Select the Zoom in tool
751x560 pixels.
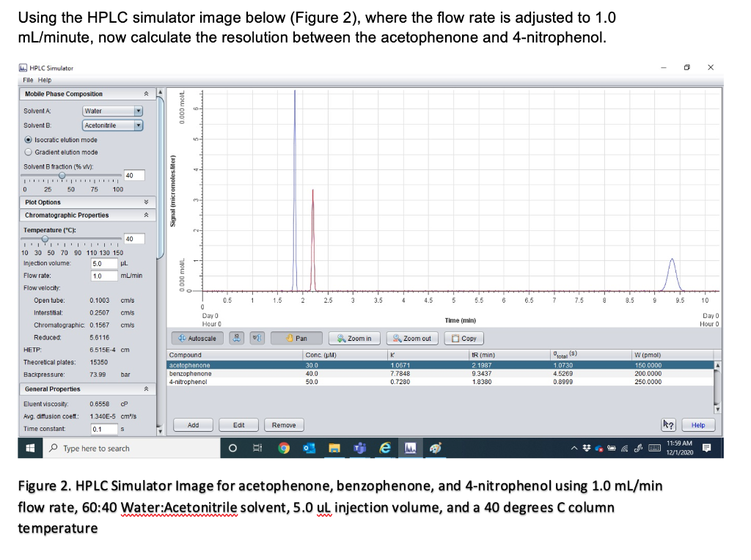click(x=353, y=338)
